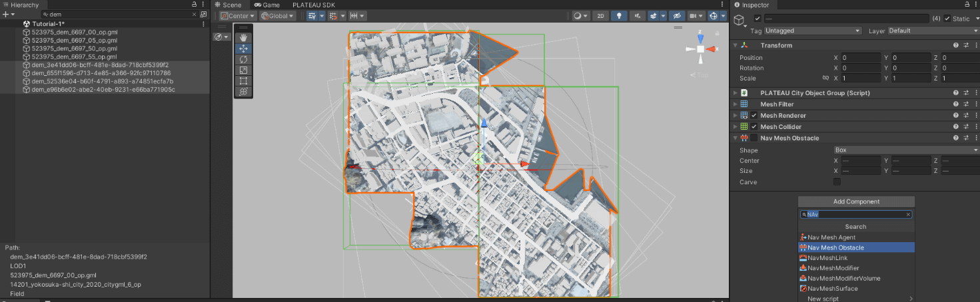The height and width of the screenshot is (302, 980).
Task: Click the scene camera settings icon
Action: click(x=694, y=16)
